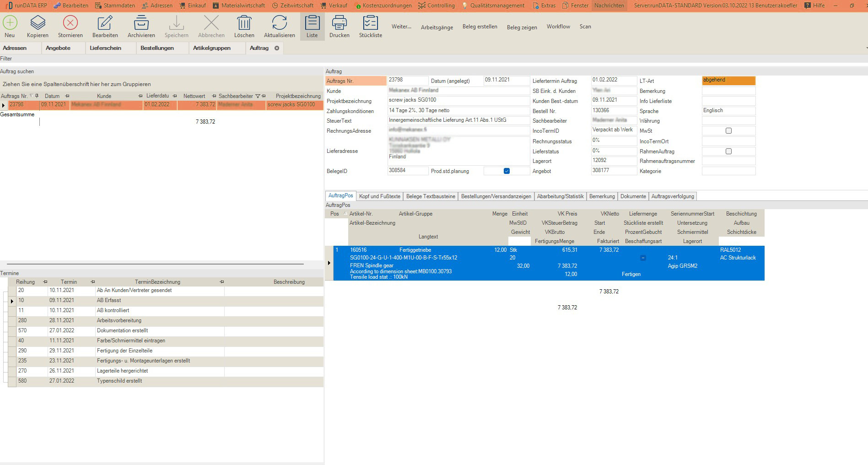868x465 pixels.
Task: Open the Einkauf menu
Action: (193, 5)
